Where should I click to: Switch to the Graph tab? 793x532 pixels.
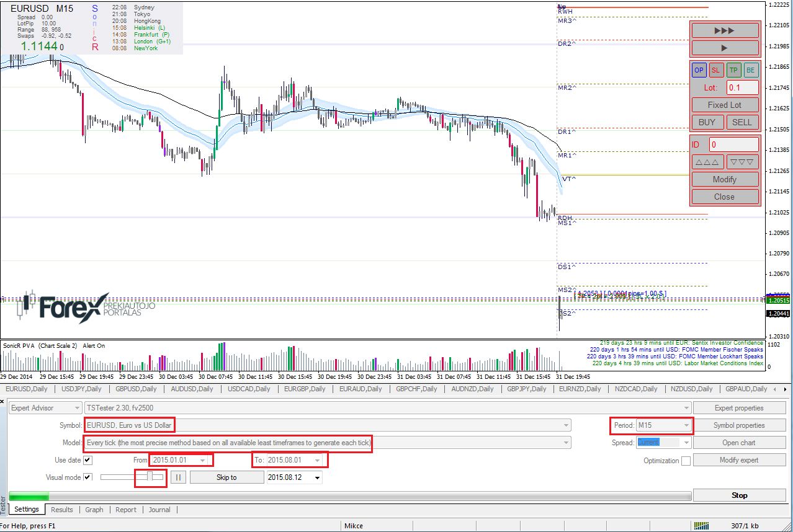[94, 510]
